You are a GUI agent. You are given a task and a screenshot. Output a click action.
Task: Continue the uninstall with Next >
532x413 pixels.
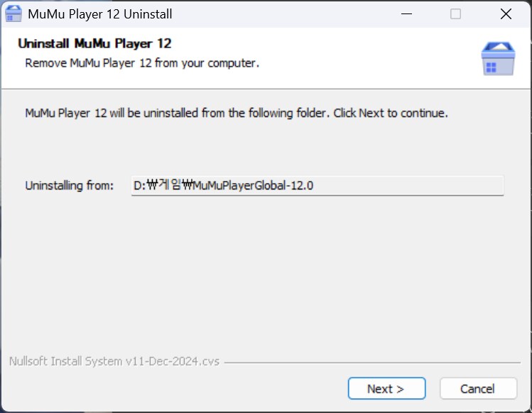click(x=386, y=388)
